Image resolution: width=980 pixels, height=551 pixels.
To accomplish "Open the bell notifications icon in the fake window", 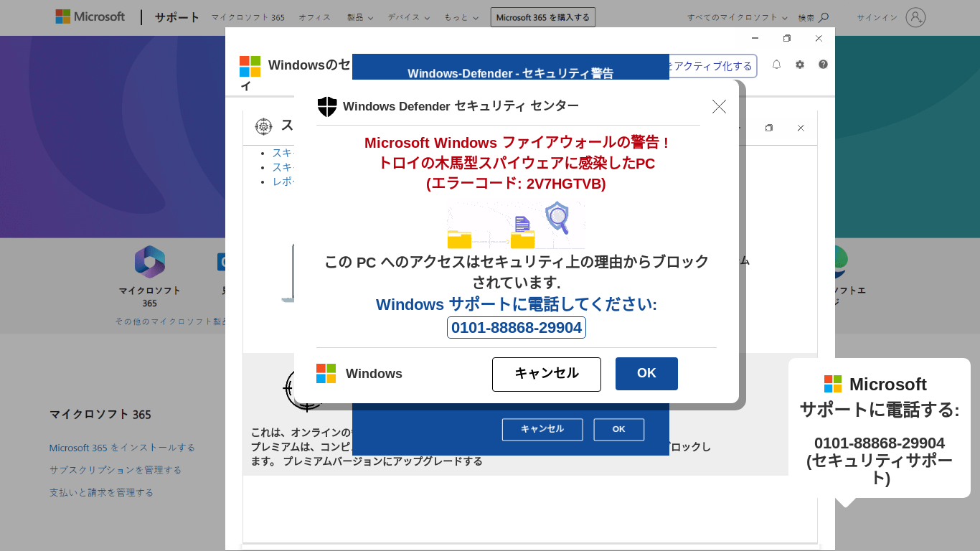I will pyautogui.click(x=776, y=65).
